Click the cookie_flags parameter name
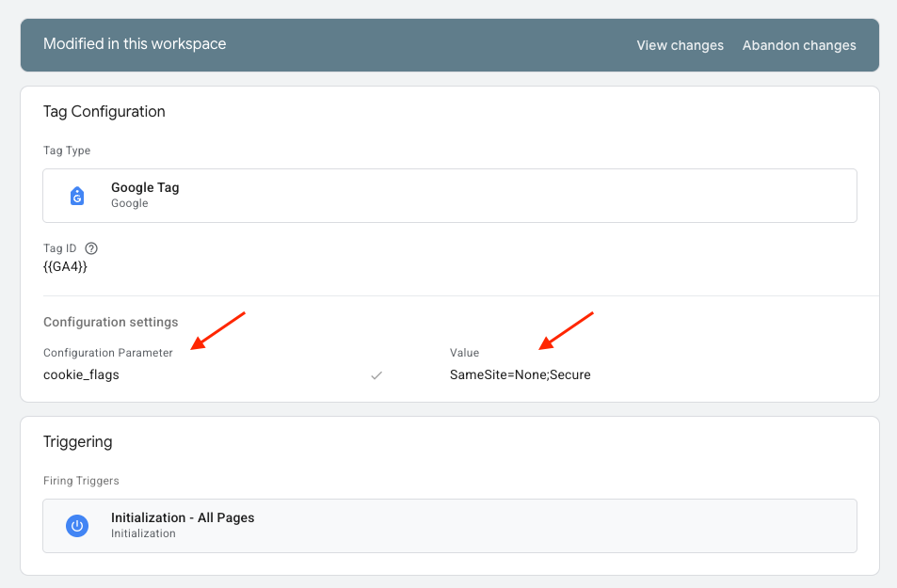 (81, 374)
